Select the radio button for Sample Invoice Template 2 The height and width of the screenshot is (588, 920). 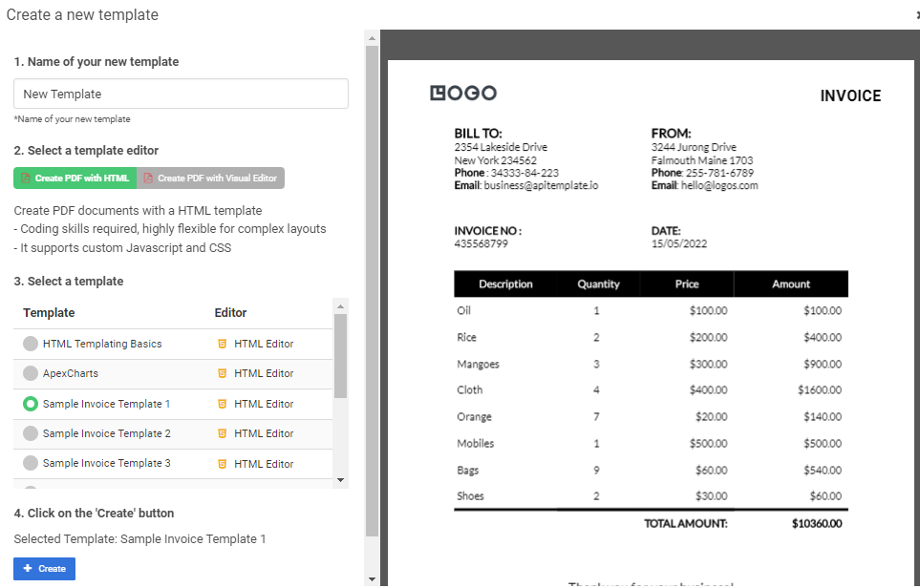pos(30,433)
